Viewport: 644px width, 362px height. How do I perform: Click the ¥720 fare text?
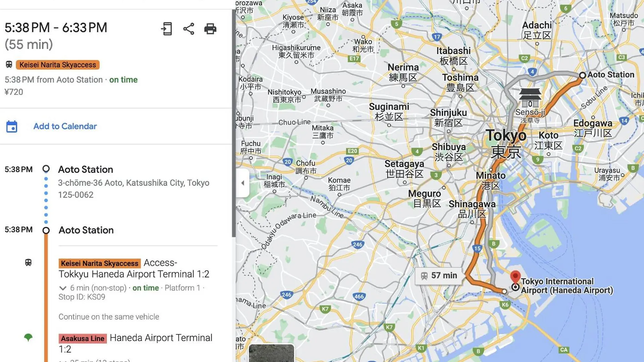(x=14, y=92)
